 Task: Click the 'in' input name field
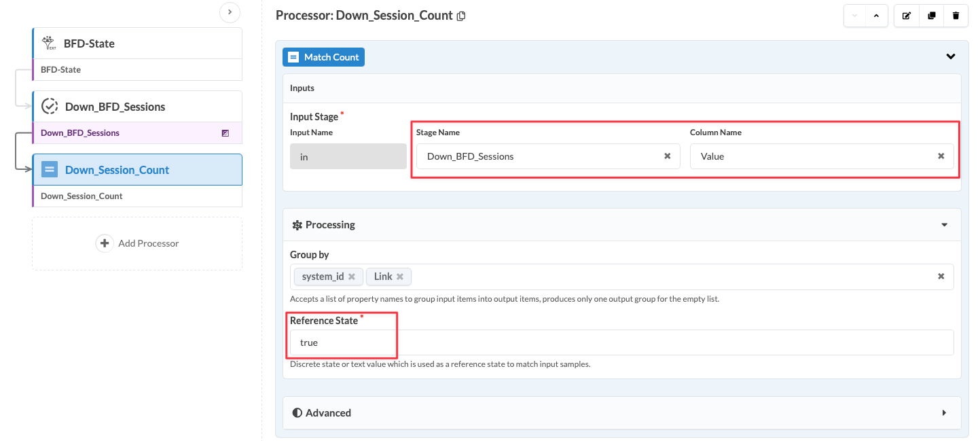[348, 156]
